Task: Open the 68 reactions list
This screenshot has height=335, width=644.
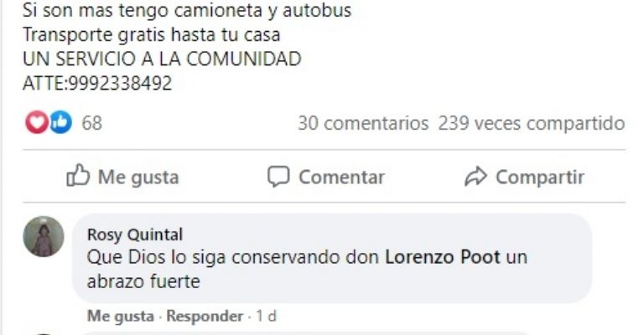Action: tap(91, 123)
